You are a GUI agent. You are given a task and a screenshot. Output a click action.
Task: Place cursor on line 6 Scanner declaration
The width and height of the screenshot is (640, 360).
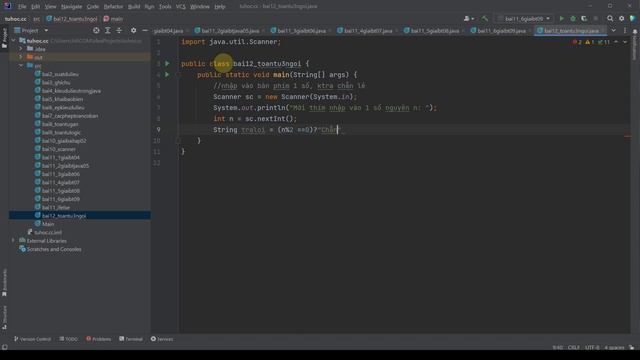[285, 97]
